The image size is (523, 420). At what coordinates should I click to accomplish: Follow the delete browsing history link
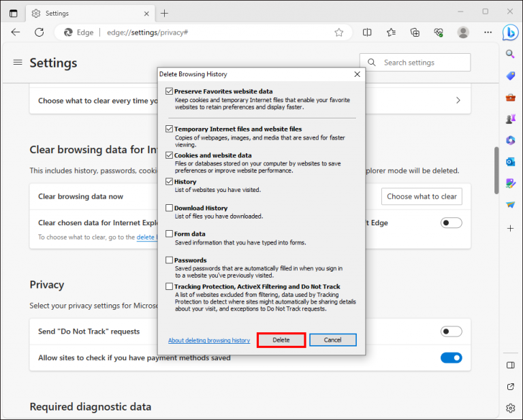[x=146, y=237]
